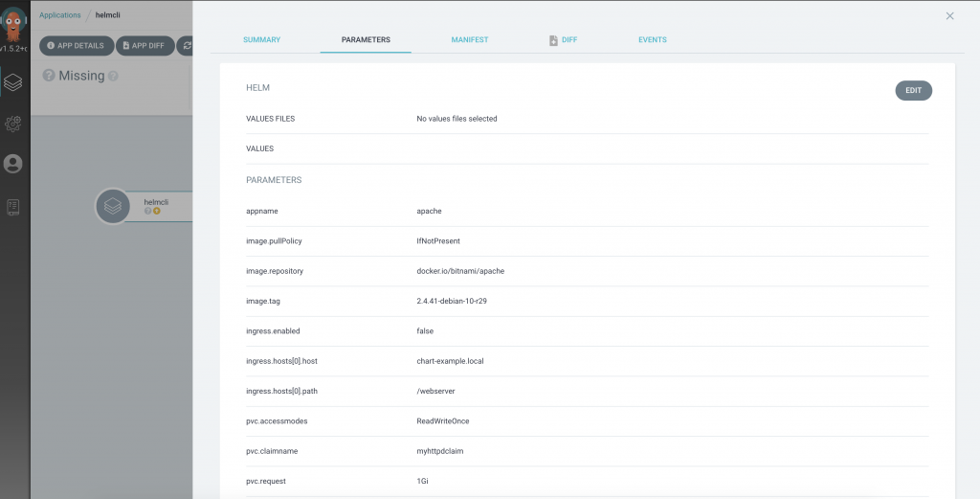Image resolution: width=980 pixels, height=499 pixels.
Task: Open the Events tab
Action: pos(653,39)
